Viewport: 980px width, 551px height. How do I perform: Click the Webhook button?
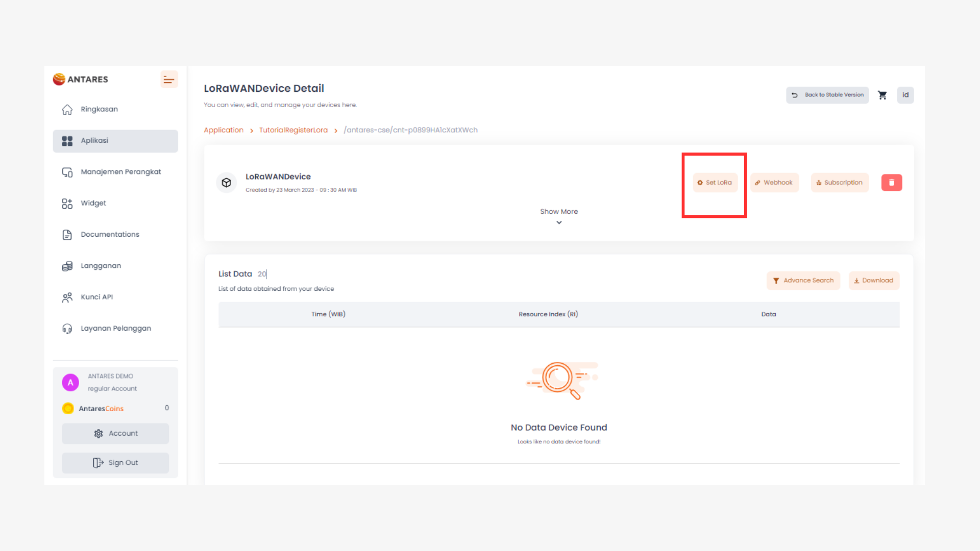(x=774, y=182)
